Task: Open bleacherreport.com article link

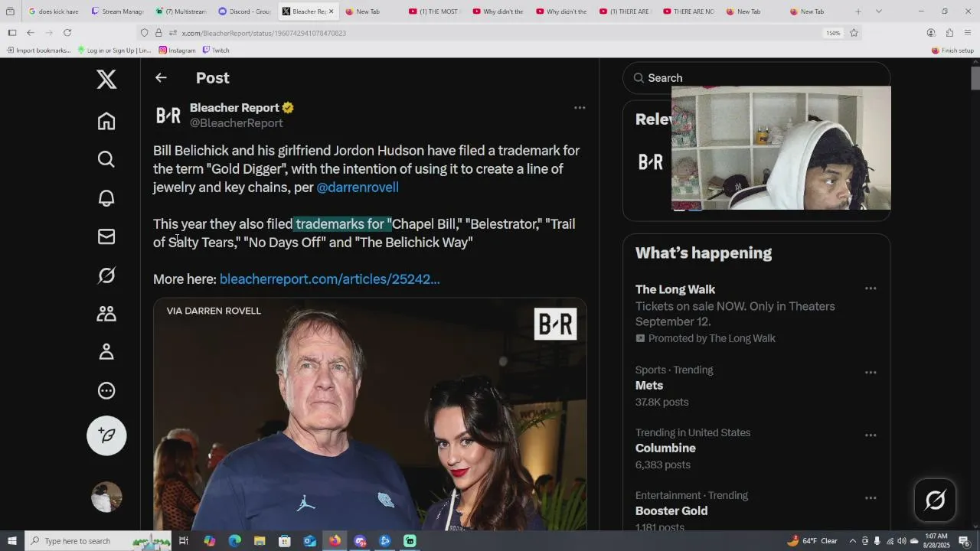Action: [x=330, y=279]
